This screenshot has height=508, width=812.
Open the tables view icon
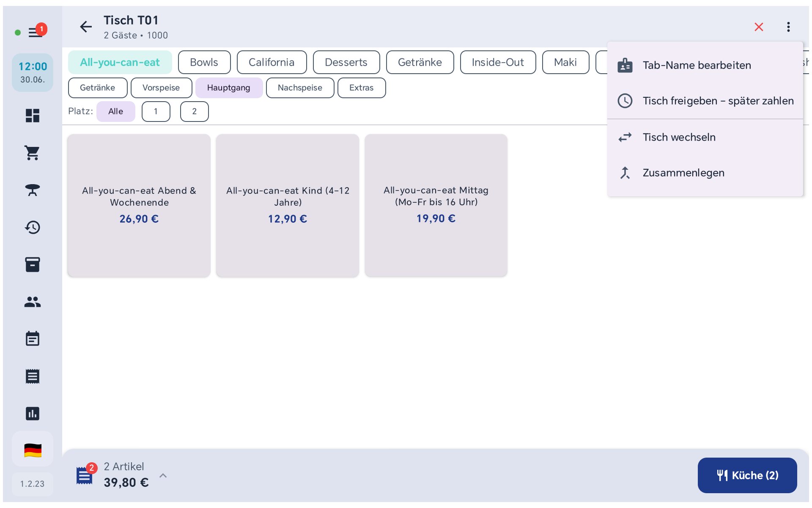point(33,190)
